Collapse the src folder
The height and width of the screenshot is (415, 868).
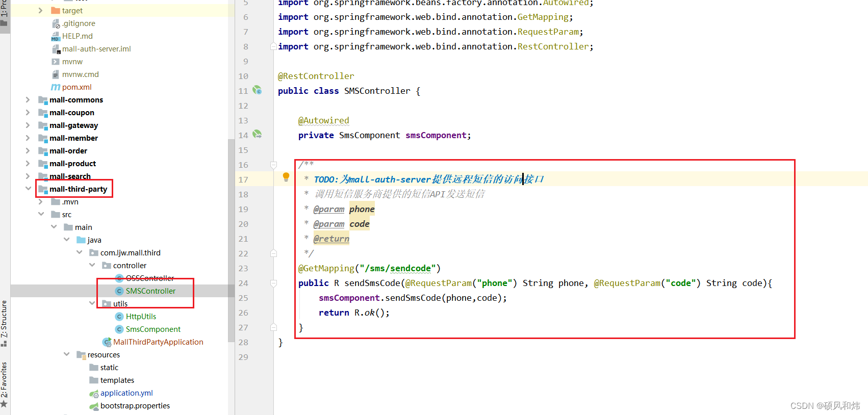[x=41, y=214]
